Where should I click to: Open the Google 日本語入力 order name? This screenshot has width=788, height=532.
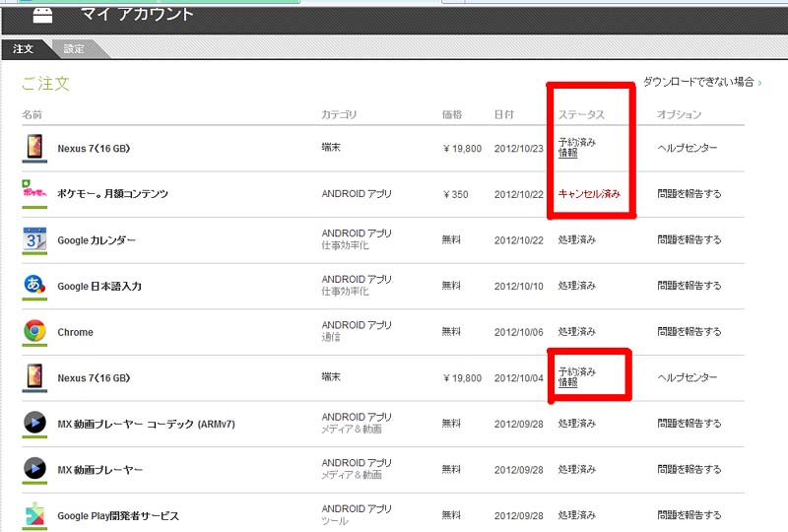(x=99, y=286)
